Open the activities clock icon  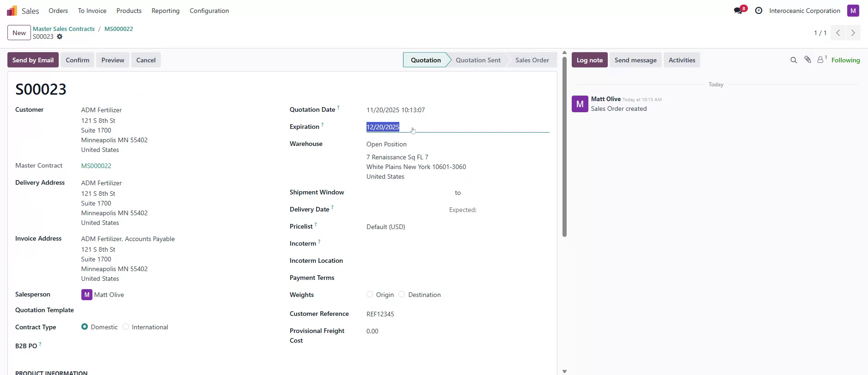(x=758, y=11)
